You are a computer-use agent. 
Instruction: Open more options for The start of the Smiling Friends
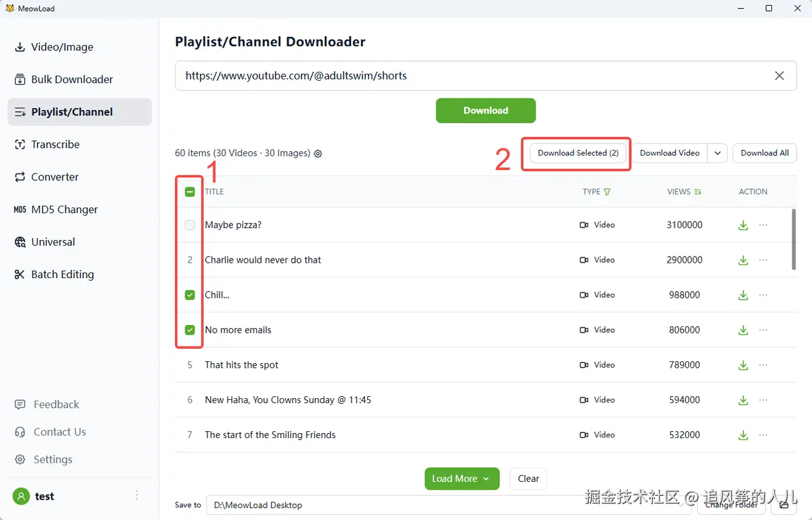click(763, 435)
